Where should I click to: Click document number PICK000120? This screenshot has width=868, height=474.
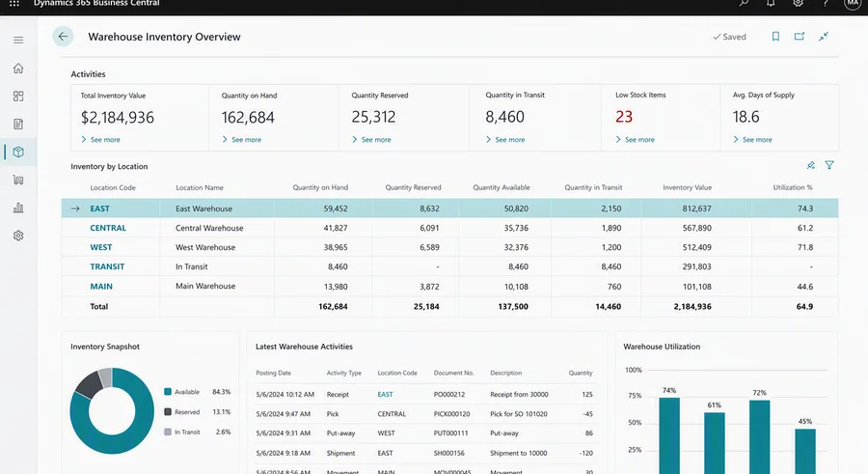click(451, 414)
